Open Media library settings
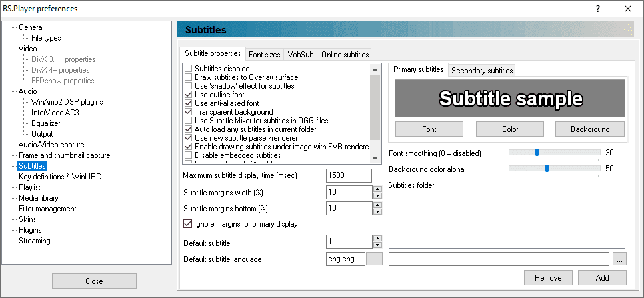Image resolution: width=644 pixels, height=298 pixels. click(x=39, y=198)
